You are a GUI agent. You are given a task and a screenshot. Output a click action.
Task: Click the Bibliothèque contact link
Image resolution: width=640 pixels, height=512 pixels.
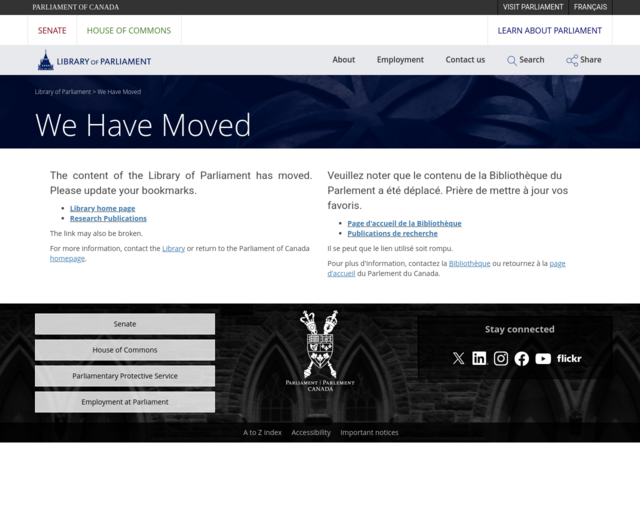[x=469, y=263]
